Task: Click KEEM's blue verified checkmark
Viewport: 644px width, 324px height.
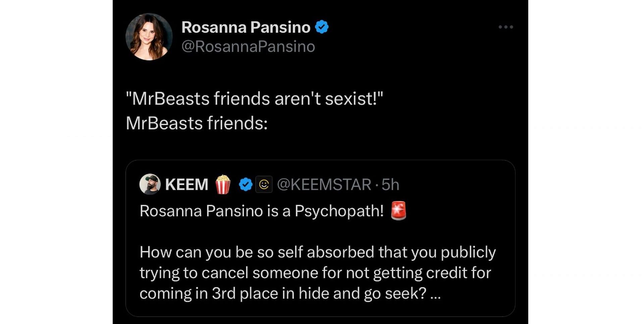Action: (x=246, y=184)
